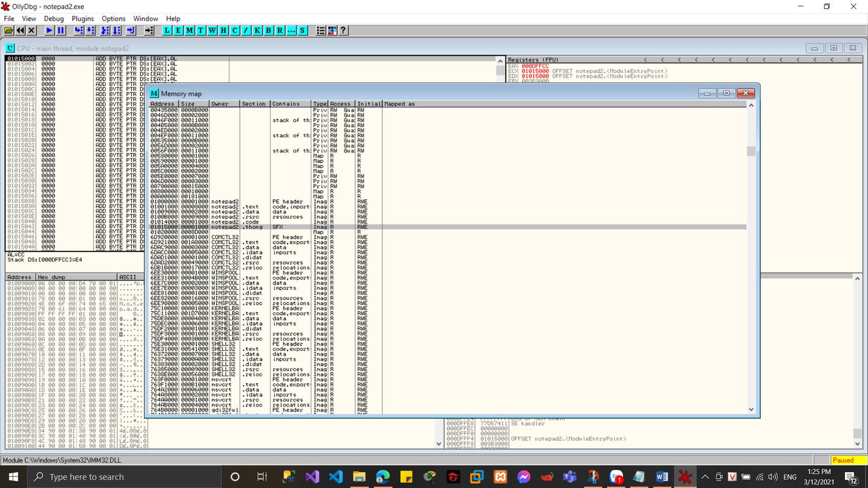Open Handles window (H button)
This screenshot has width=868, height=488.
pos(223,30)
